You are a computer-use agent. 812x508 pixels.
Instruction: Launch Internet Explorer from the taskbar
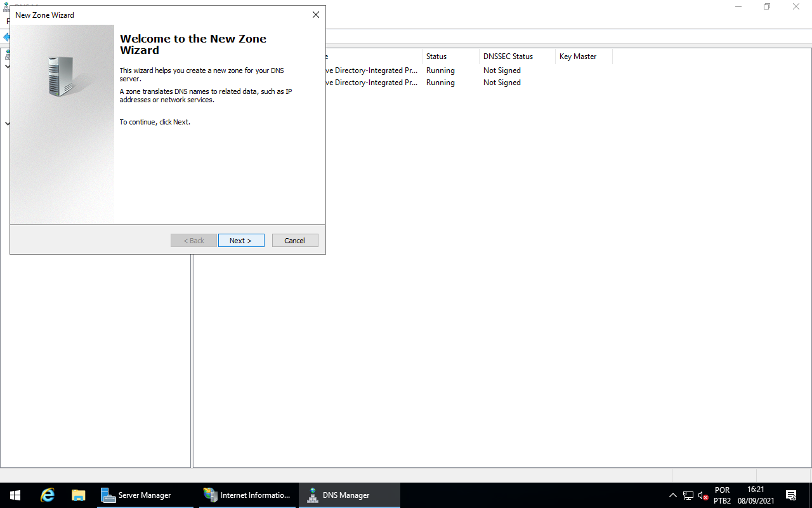(x=48, y=495)
